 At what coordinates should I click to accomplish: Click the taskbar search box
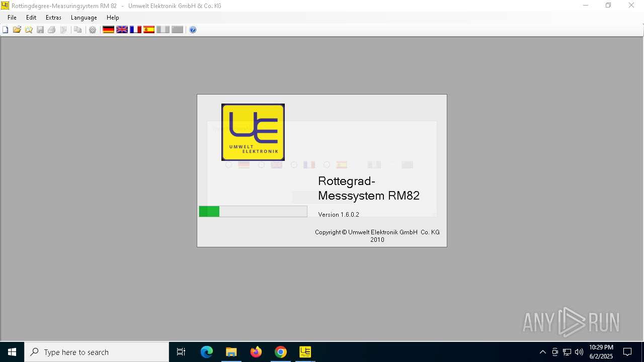click(x=97, y=352)
